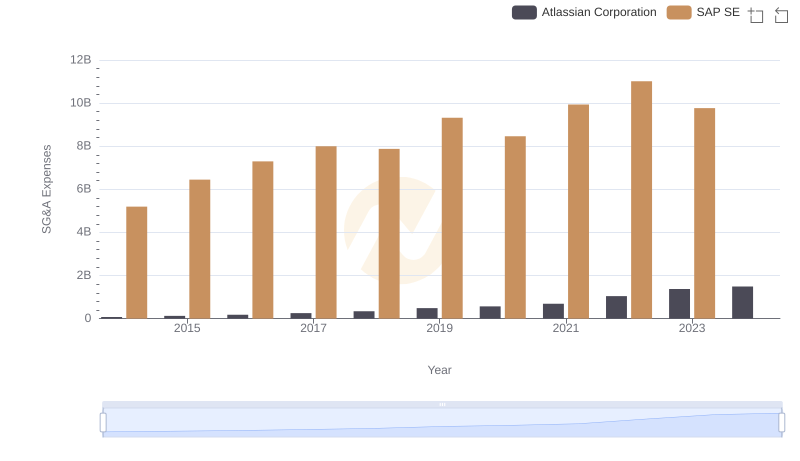This screenshot has width=800, height=461.
Task: Click the SAP SE tan color swatch
Action: (679, 12)
